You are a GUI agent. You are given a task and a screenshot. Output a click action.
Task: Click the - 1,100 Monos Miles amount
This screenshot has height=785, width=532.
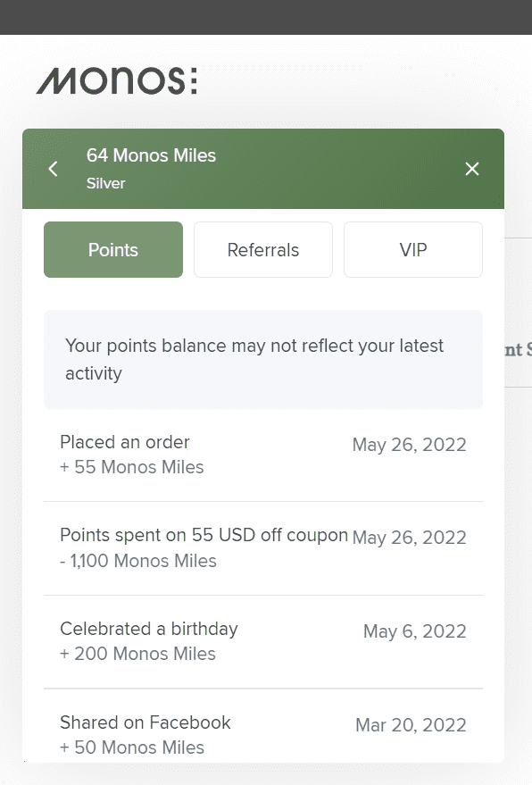tap(138, 561)
